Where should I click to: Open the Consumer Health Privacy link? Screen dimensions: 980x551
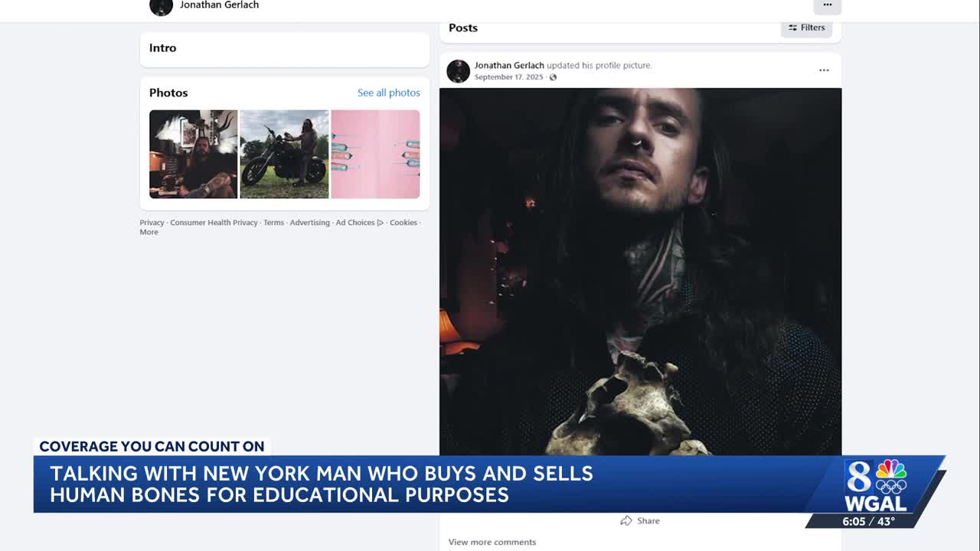[214, 223]
